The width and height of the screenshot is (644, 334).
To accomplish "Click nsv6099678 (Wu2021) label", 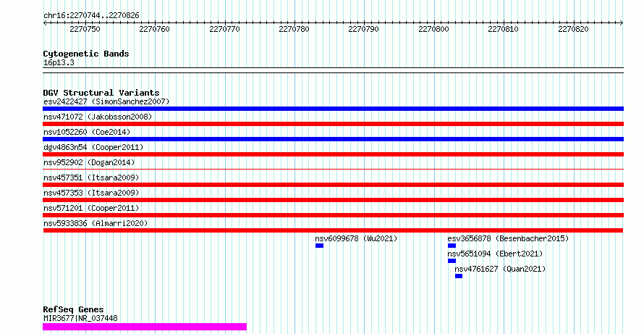I will click(x=357, y=238).
